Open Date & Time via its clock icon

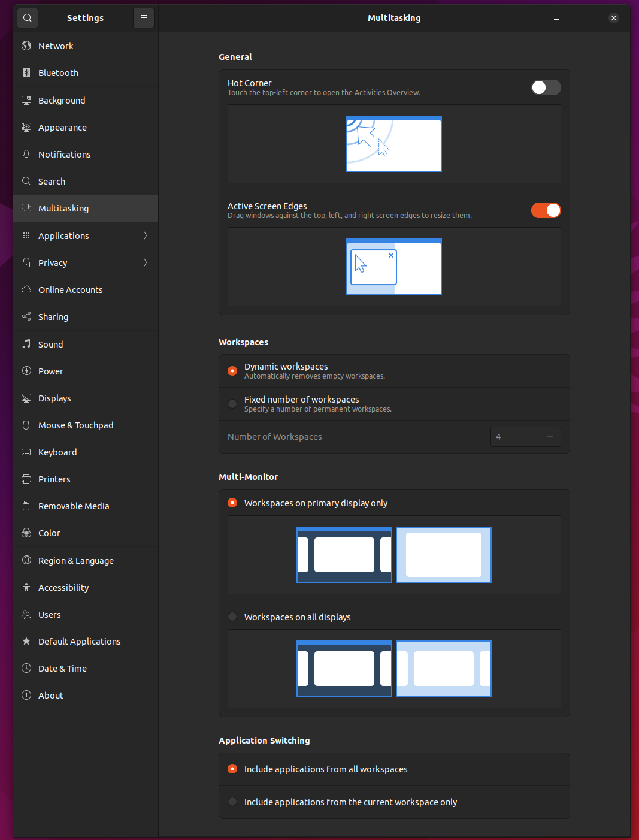(26, 668)
